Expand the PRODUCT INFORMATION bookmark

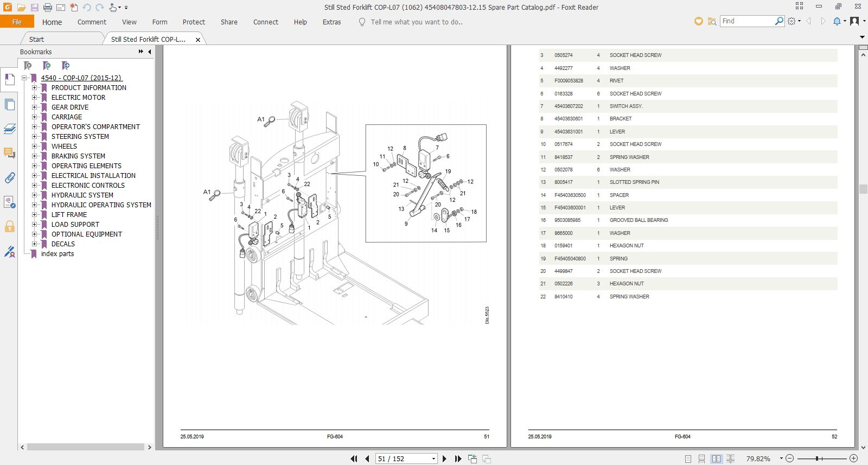[34, 87]
